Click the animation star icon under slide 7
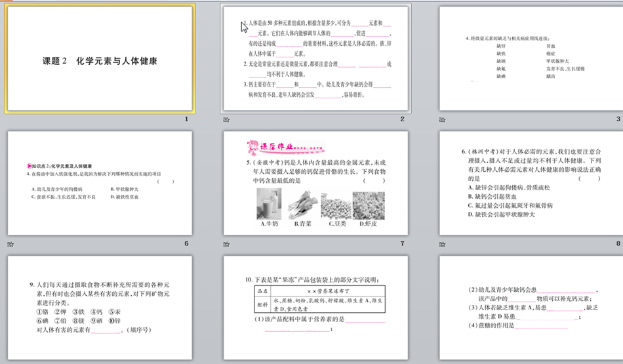The height and width of the screenshot is (364, 623). click(x=227, y=244)
